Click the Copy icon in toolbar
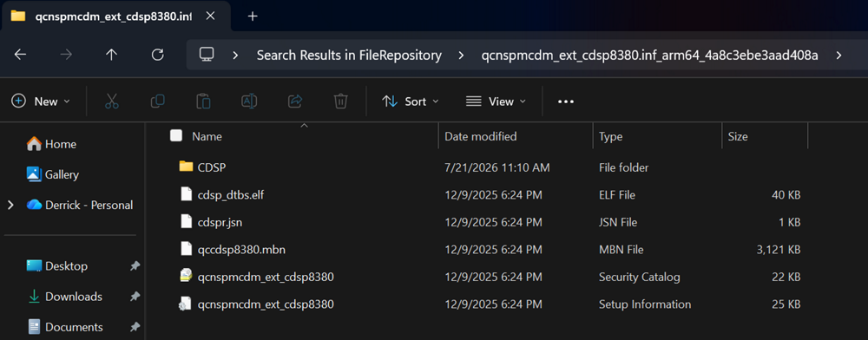Screen dimensions: 868x340 [157, 101]
